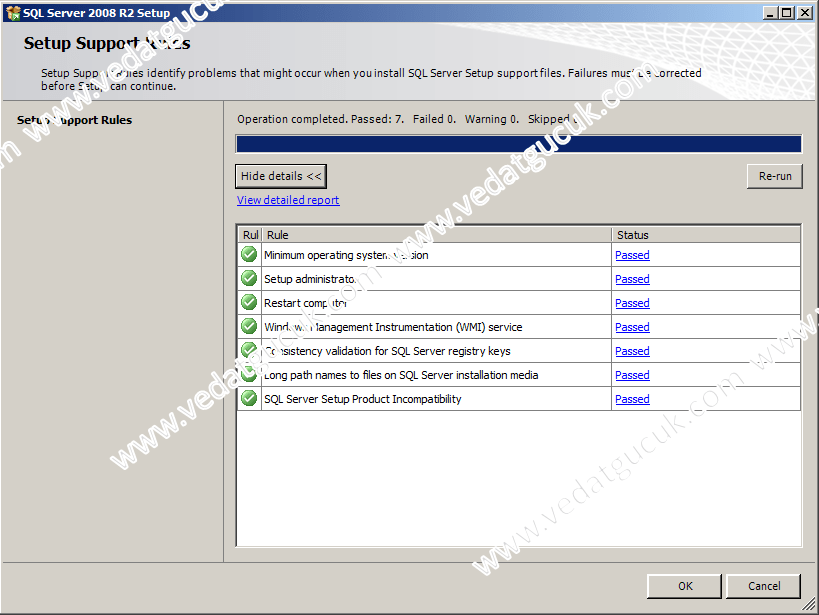
Task: Click the Status column header
Action: 706,235
